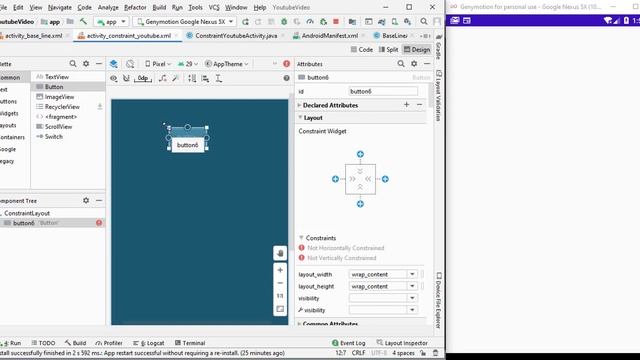Search in the Attributes panel
Image resolution: width=640 pixels, height=360 pixels.
(401, 64)
